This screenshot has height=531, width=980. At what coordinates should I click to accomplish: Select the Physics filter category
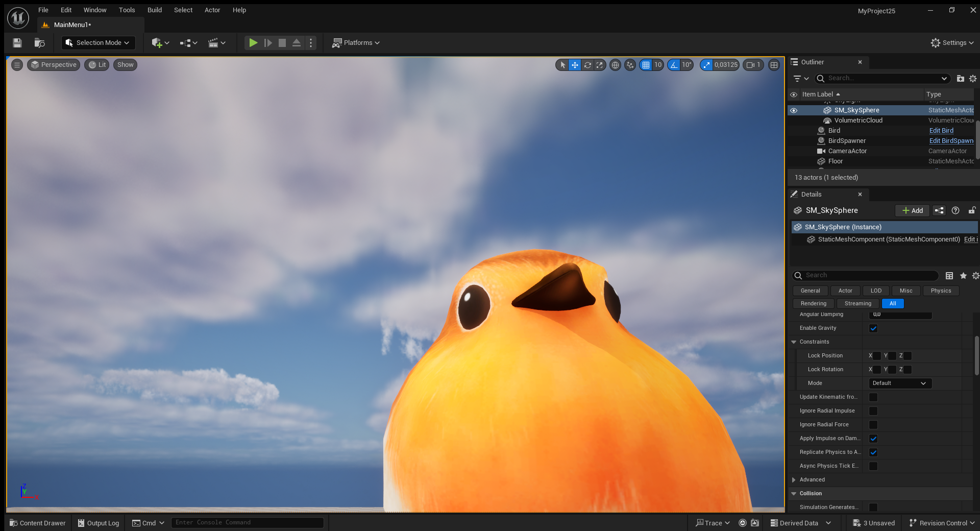tap(941, 291)
